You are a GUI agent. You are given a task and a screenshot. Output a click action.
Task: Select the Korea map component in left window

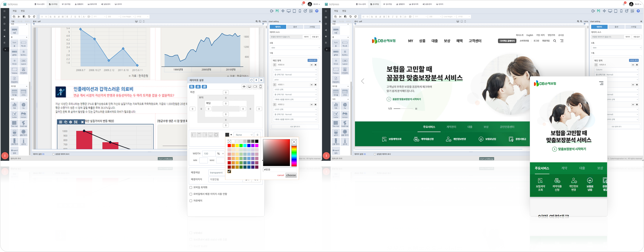tap(24, 124)
